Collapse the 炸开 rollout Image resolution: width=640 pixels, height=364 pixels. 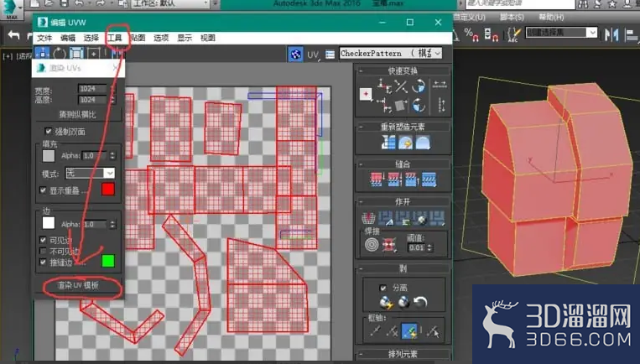pyautogui.click(x=362, y=201)
